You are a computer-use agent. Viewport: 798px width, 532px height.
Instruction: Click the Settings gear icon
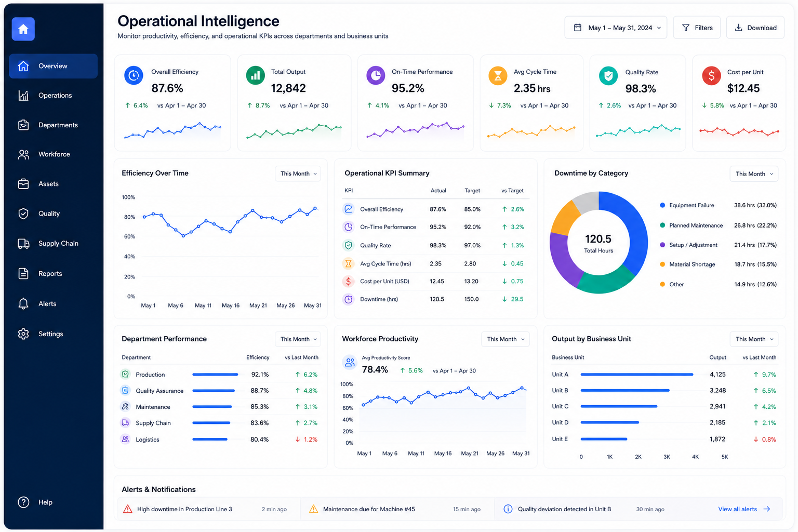click(23, 334)
